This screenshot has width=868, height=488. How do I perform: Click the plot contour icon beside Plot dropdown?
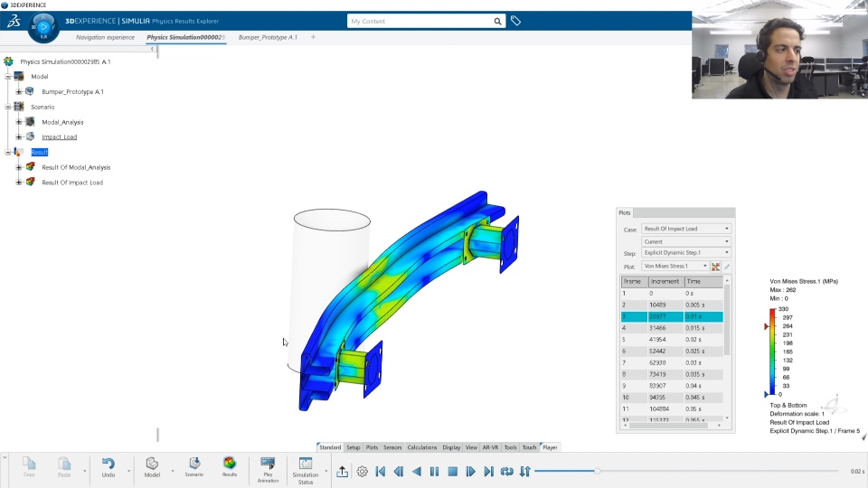pos(716,267)
